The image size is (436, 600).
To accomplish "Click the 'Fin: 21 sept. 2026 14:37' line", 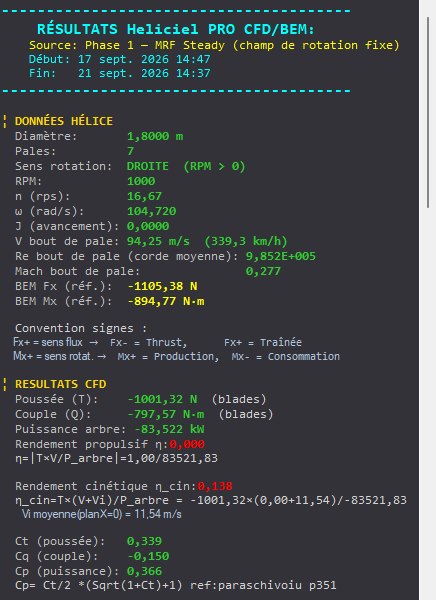I will point(119,73).
